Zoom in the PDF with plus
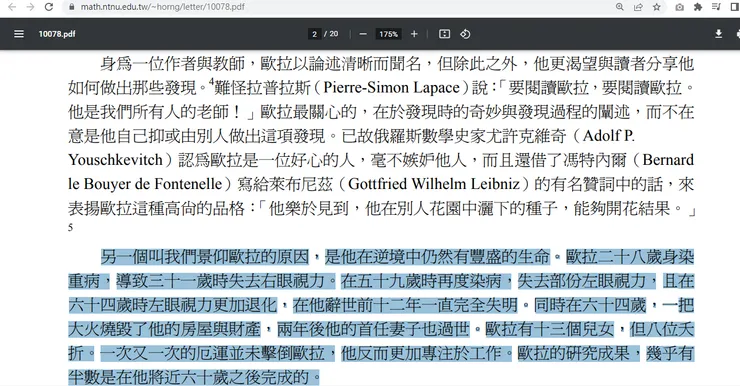 (x=414, y=34)
